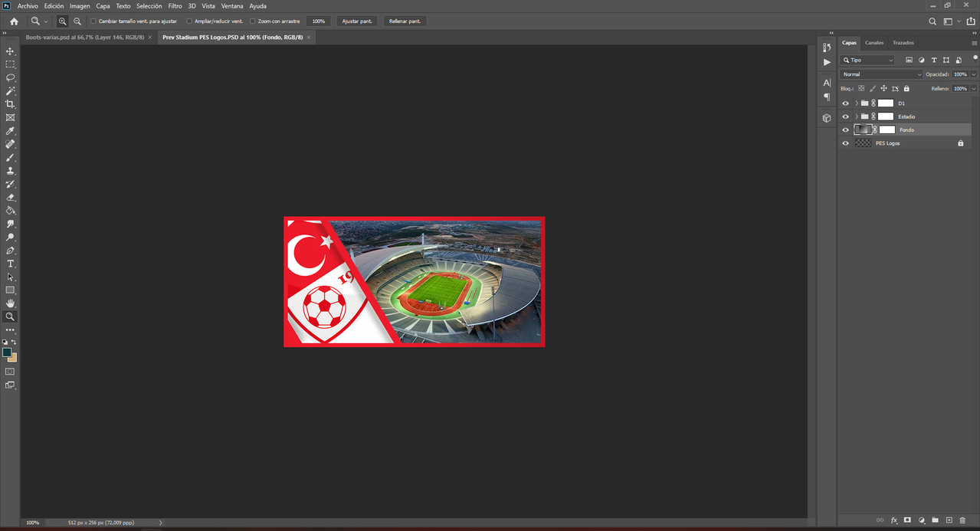Open the Layers panel options menu
980x531 pixels.
coord(974,43)
